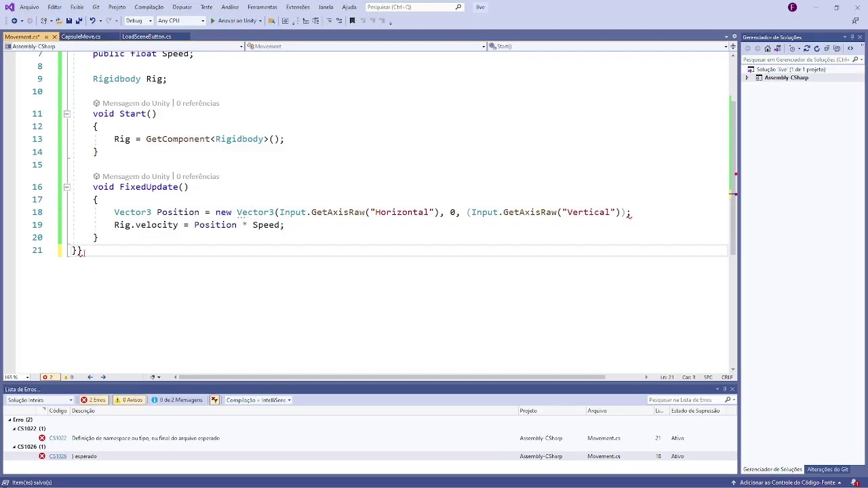Collapse the Erro (2) group
This screenshot has height=488, width=868.
pyautogui.click(x=10, y=420)
